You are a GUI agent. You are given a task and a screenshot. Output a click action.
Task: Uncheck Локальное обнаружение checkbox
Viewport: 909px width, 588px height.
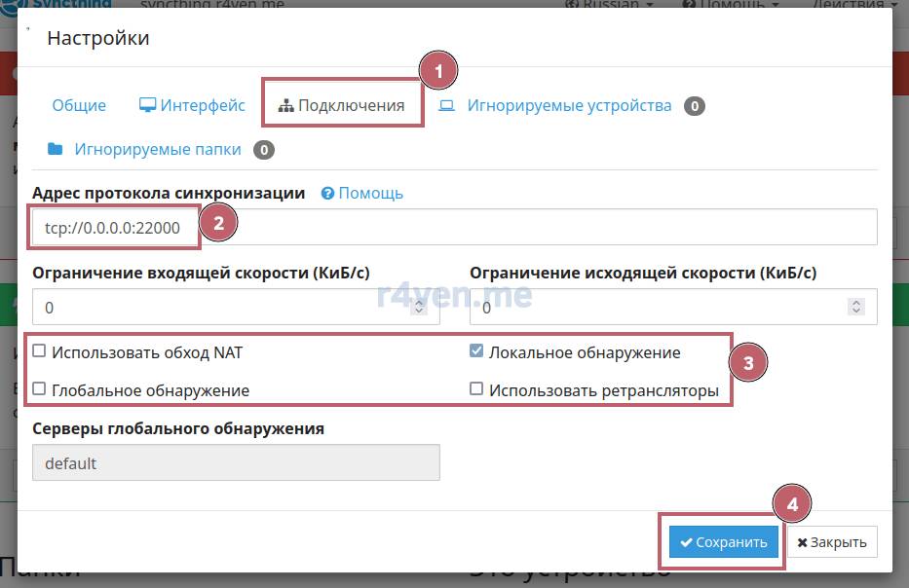476,351
